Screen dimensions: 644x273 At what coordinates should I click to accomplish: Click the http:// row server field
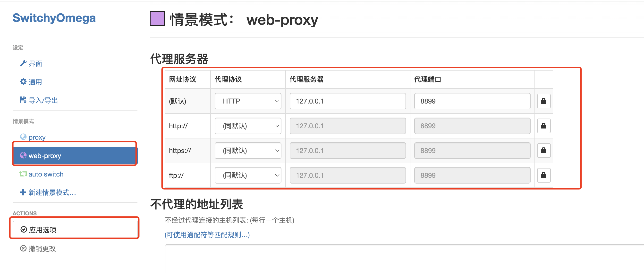[x=347, y=126]
